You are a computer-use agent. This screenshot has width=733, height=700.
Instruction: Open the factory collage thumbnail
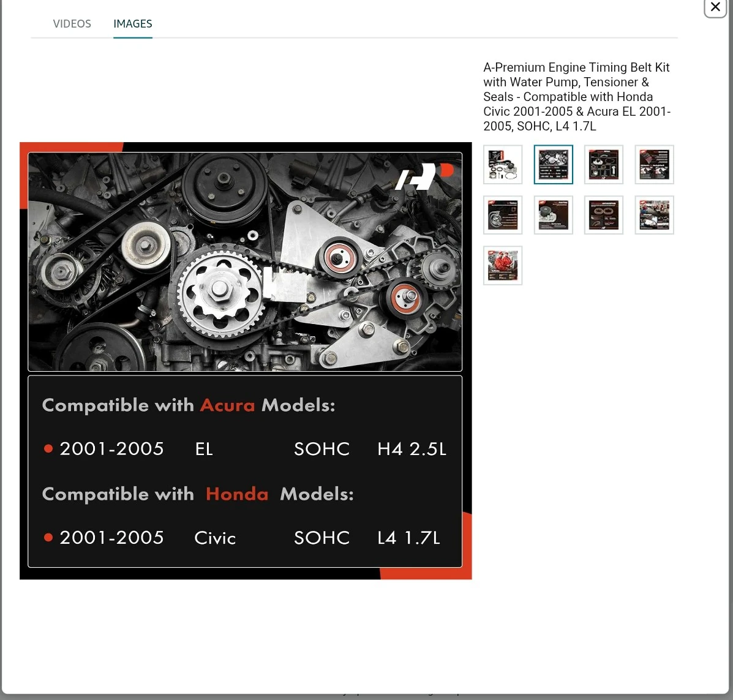[655, 215]
